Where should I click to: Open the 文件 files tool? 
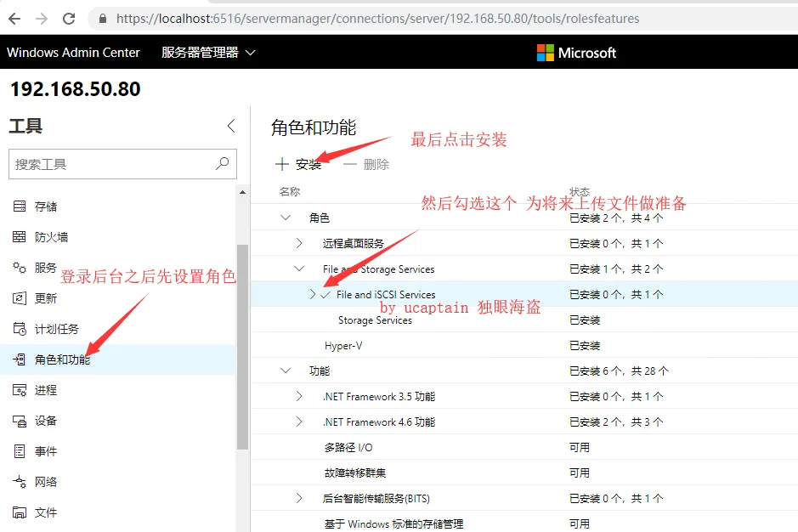(118, 512)
